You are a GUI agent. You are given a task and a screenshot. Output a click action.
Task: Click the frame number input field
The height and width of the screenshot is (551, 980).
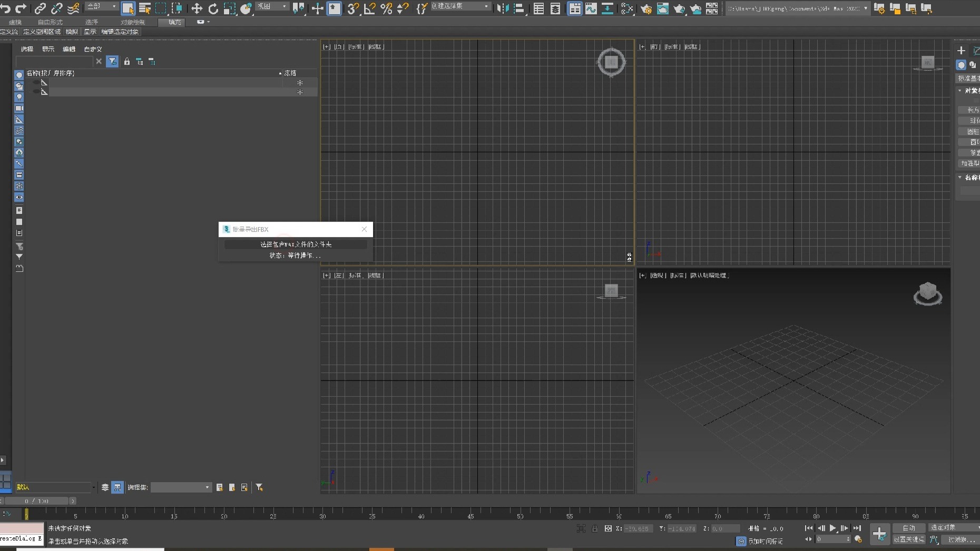(x=832, y=539)
